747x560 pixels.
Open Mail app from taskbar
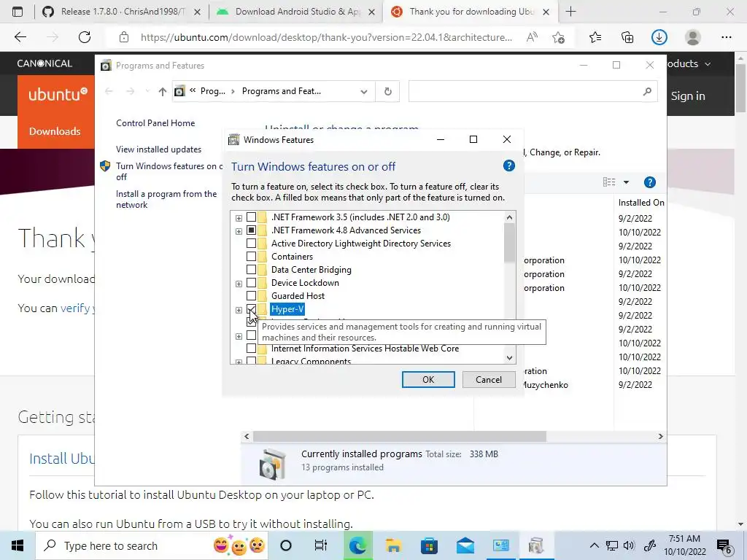465,545
